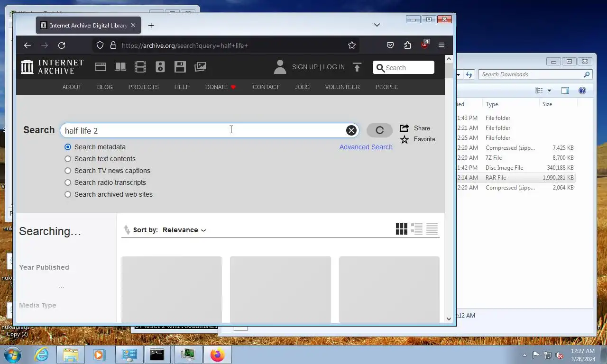Open uBlock Origin extension icon
Viewport: 607px width, 364px height.
[425, 45]
